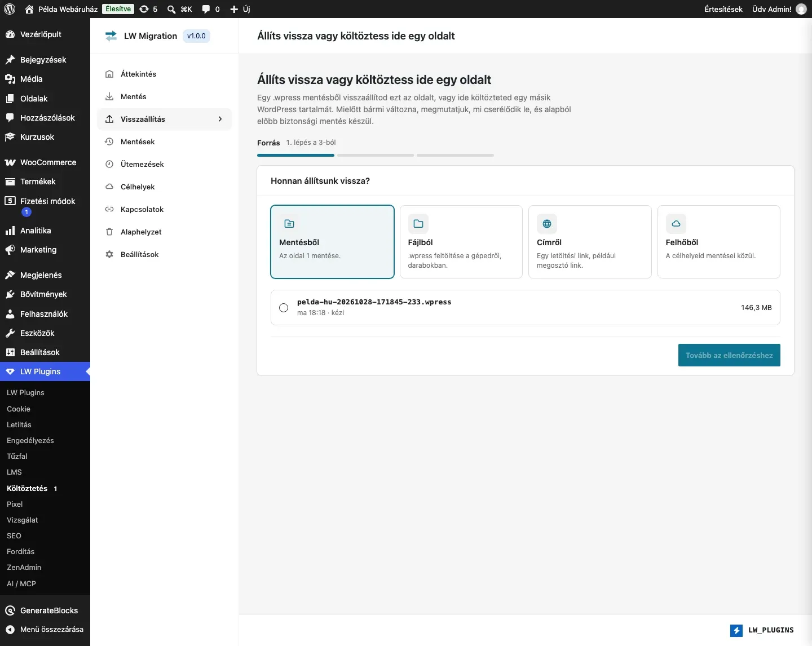The width and height of the screenshot is (812, 646).
Task: Click the Admin user avatar
Action: point(801,9)
